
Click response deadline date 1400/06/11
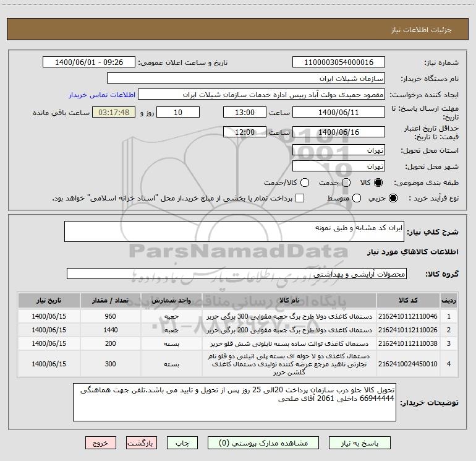(339, 112)
